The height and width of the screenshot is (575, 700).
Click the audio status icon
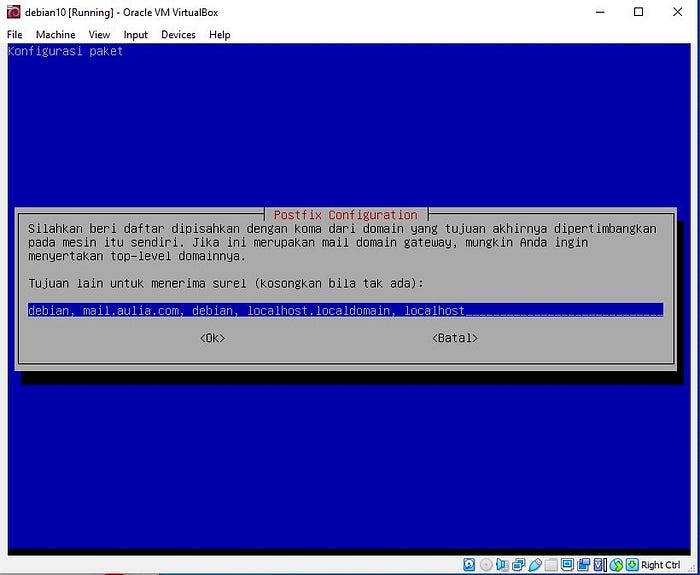[502, 564]
